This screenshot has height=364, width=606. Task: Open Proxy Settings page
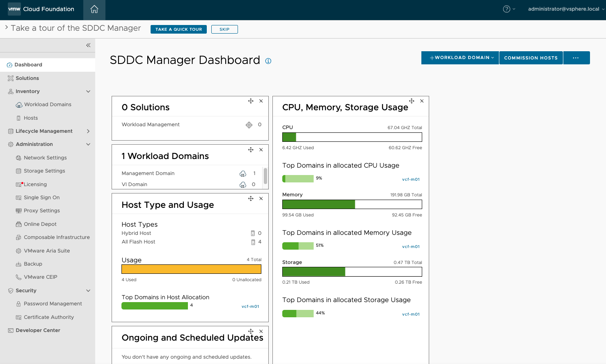(x=42, y=211)
